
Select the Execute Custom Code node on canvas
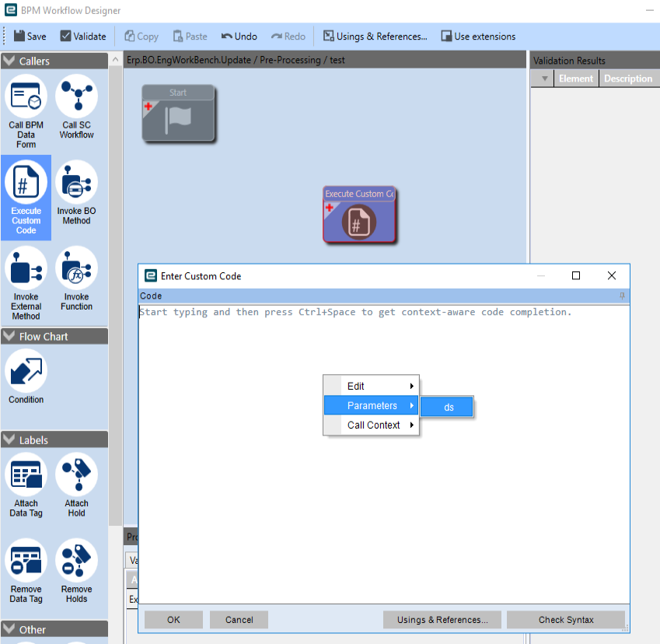(x=359, y=215)
